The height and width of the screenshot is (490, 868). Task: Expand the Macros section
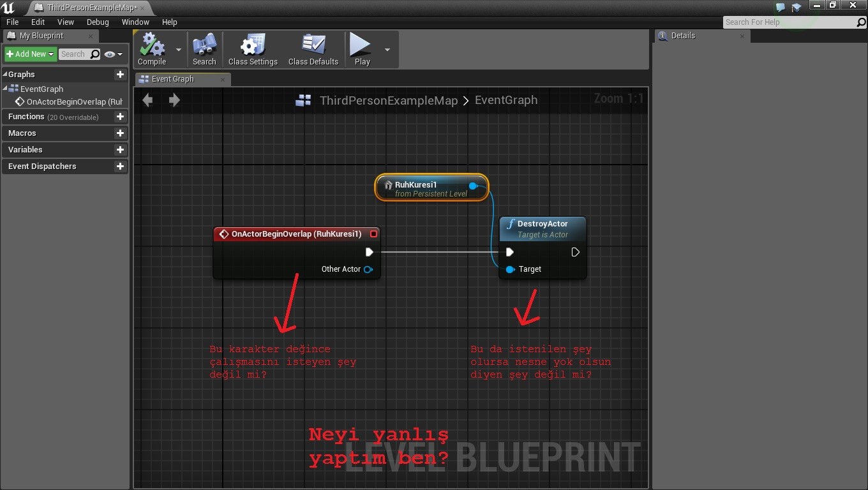click(x=22, y=133)
